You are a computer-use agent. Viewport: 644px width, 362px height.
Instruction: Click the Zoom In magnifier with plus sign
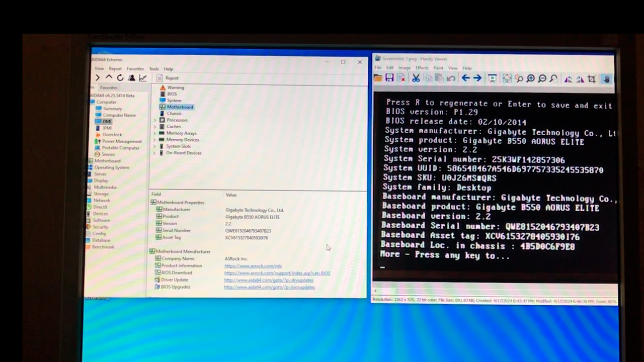pyautogui.click(x=530, y=78)
